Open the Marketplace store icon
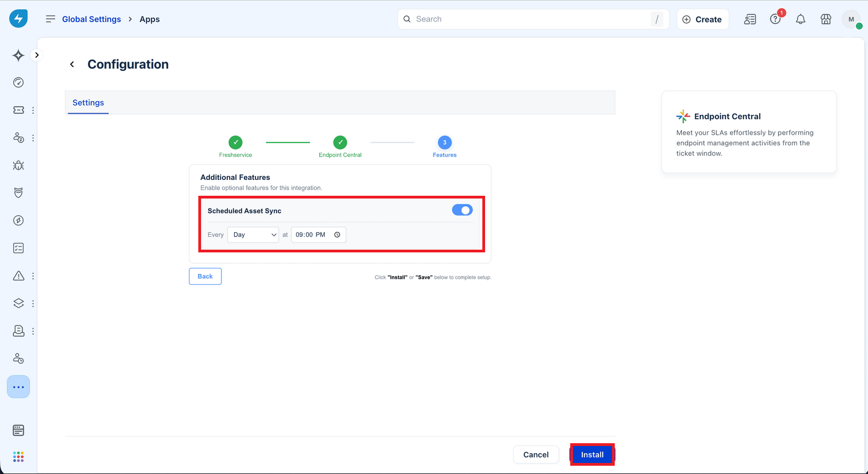This screenshot has height=474, width=868. (x=826, y=19)
